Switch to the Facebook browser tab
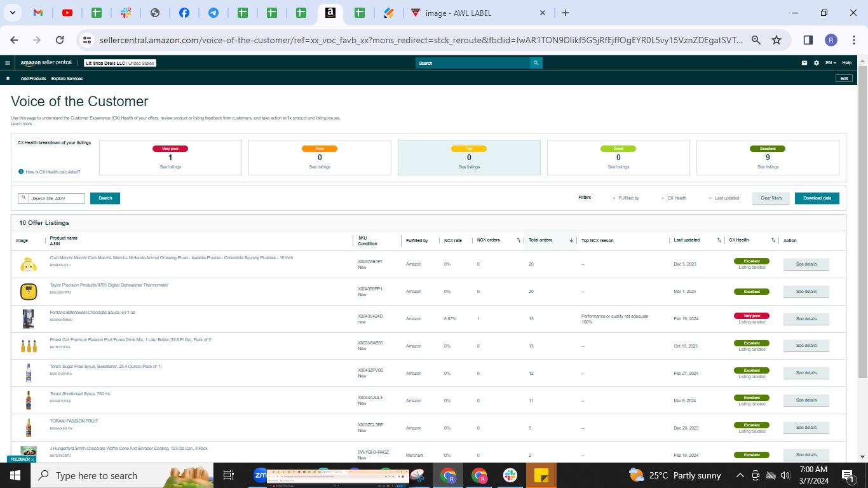 (184, 13)
